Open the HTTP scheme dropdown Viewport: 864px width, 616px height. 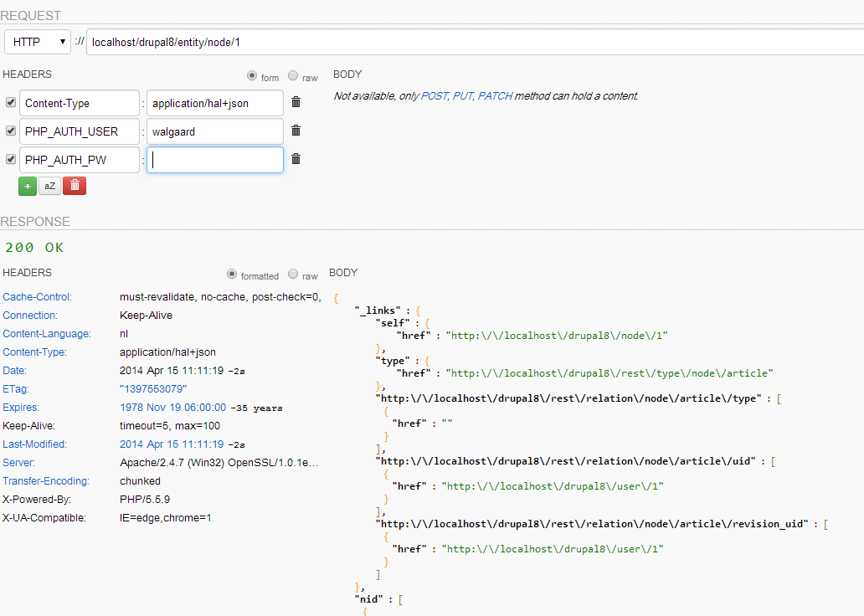click(38, 42)
